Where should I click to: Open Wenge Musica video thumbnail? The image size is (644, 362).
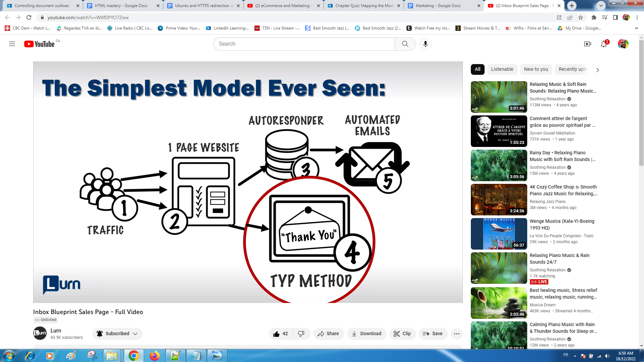click(499, 234)
